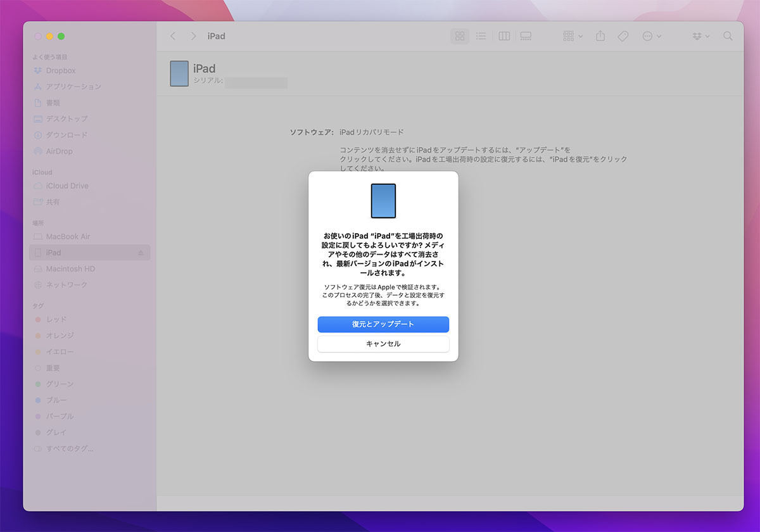Select iPad in the sidebar
Screen dimensions: 760x532
point(90,253)
